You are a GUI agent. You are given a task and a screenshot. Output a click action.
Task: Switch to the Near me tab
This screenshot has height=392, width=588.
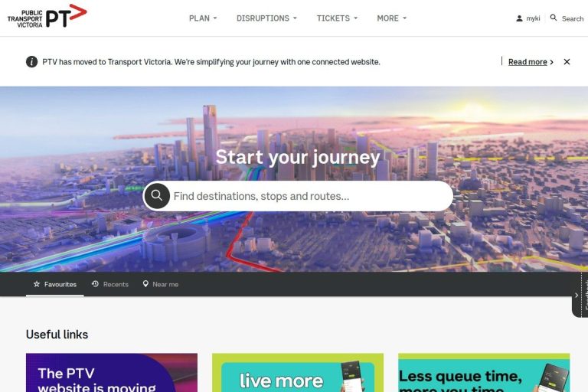point(161,284)
